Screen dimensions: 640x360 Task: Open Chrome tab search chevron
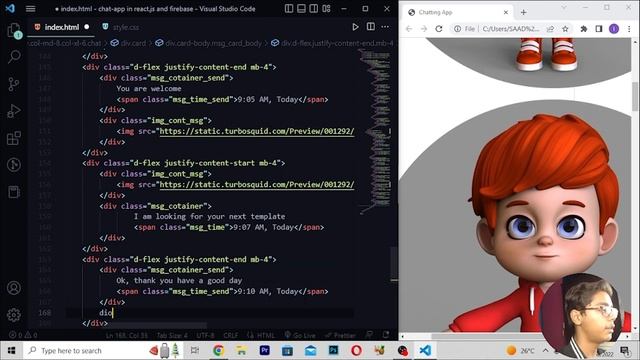point(564,7)
